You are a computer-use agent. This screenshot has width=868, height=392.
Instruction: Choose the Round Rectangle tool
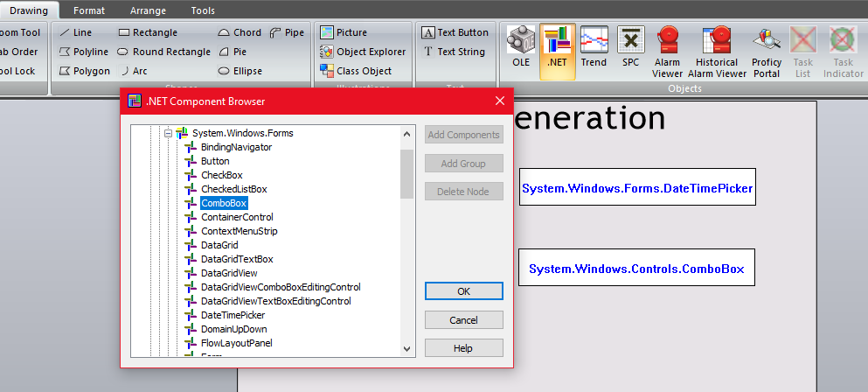[164, 52]
